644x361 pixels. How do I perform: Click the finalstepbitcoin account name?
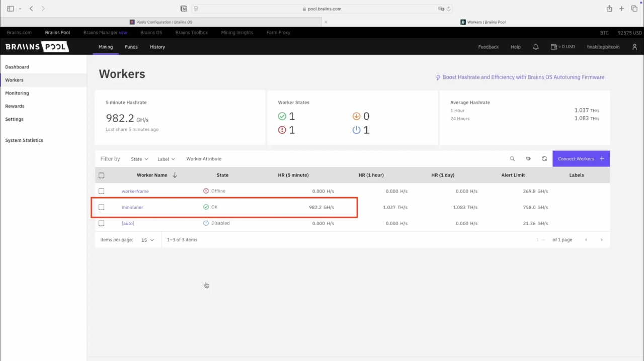click(603, 47)
